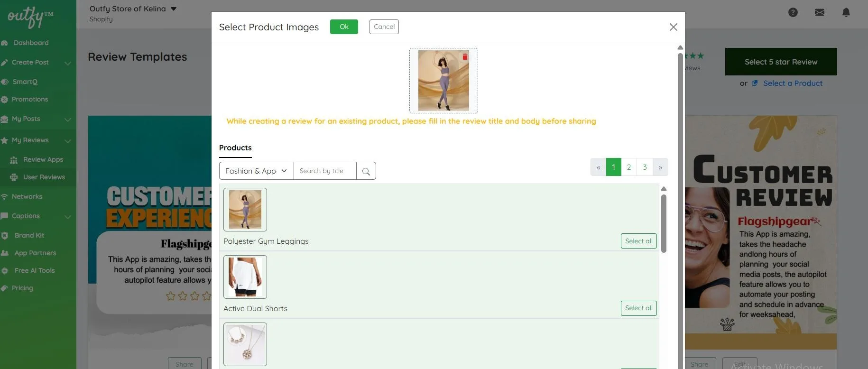
Task: Select the Active Dual Shorts thumbnail
Action: [x=245, y=277]
